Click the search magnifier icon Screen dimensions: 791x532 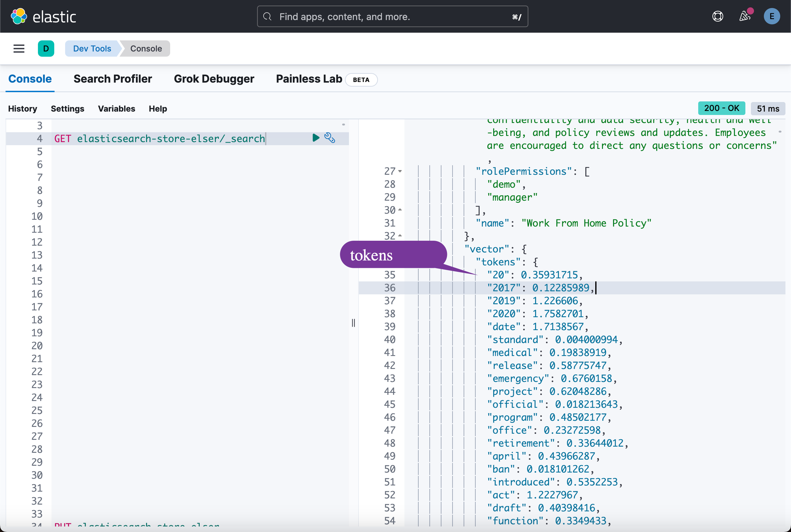pyautogui.click(x=267, y=16)
